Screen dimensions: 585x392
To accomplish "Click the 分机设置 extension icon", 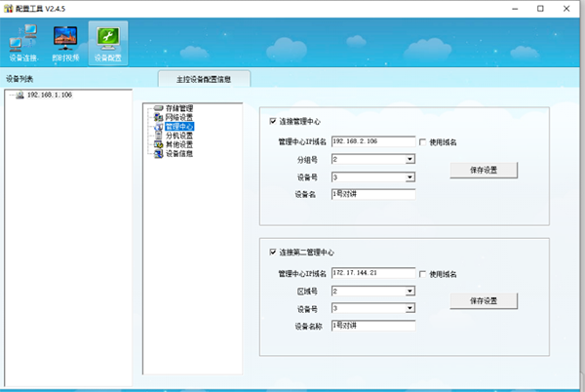I will click(159, 136).
